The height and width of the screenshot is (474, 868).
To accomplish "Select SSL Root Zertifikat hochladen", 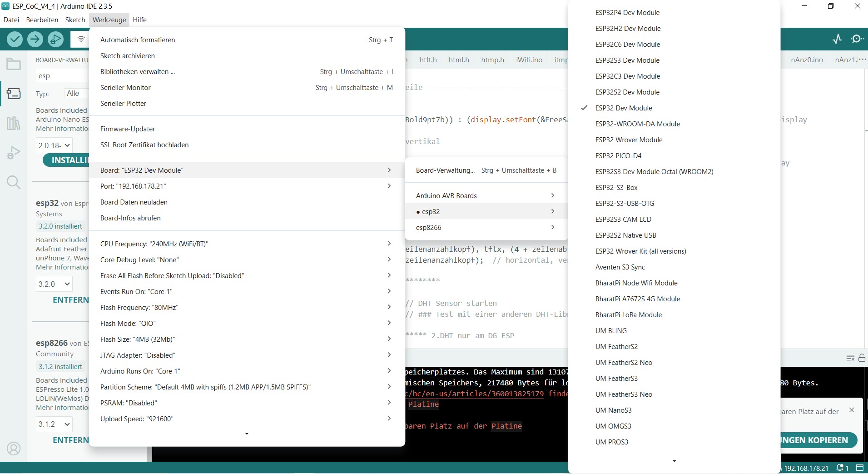I will pos(247,145).
